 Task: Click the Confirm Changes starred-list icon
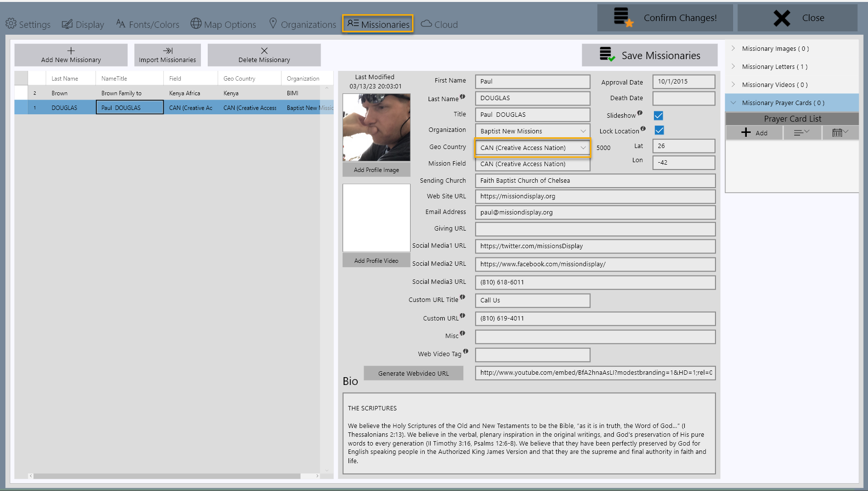[x=620, y=17]
